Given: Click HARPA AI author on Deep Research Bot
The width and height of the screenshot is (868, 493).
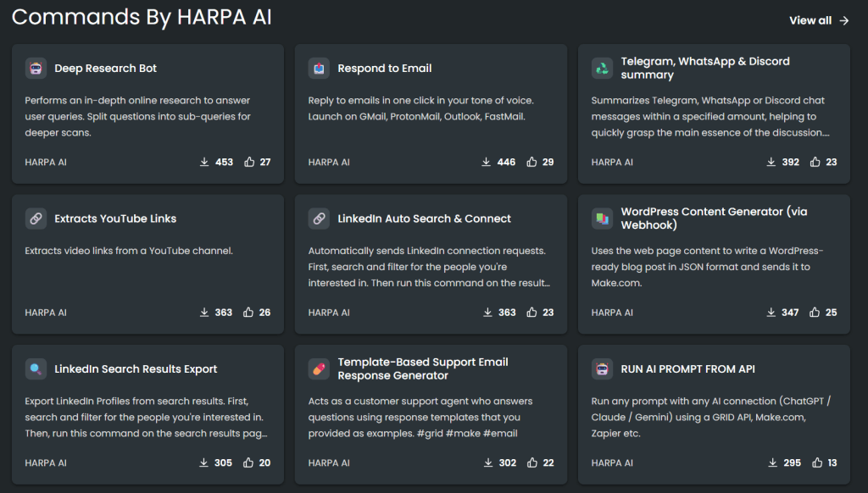Looking at the screenshot, I should [x=46, y=162].
